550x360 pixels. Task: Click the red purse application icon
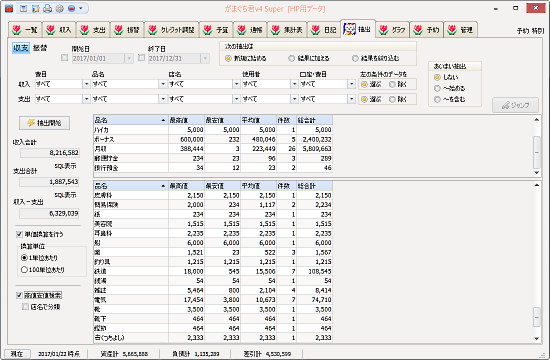9,8
